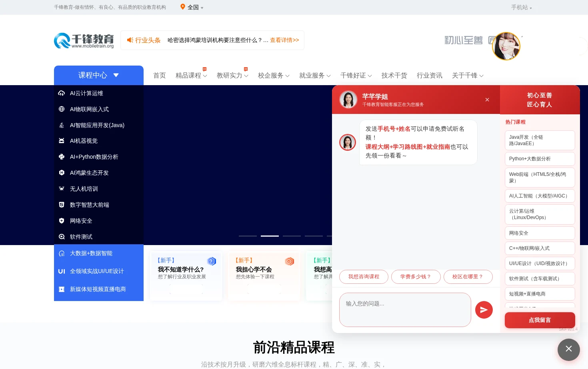Expand the 就业服务 nav menu
The image size is (588, 369).
pos(315,75)
